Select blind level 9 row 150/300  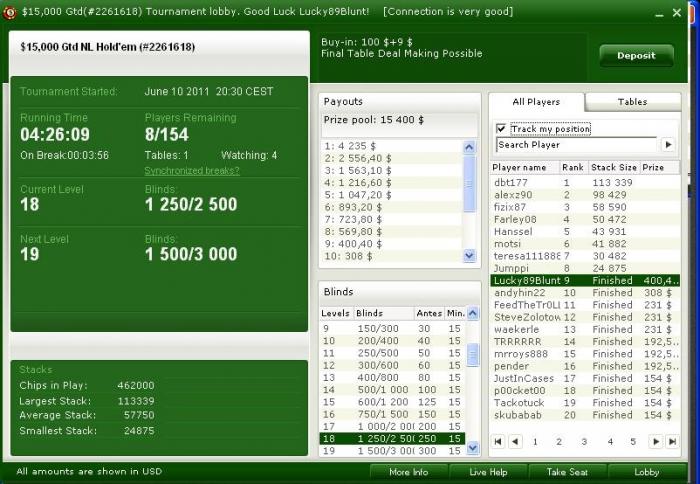pos(392,329)
